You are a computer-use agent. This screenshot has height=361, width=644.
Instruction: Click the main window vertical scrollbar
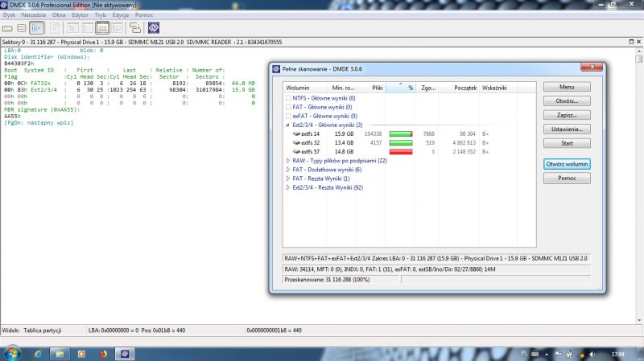click(x=638, y=185)
